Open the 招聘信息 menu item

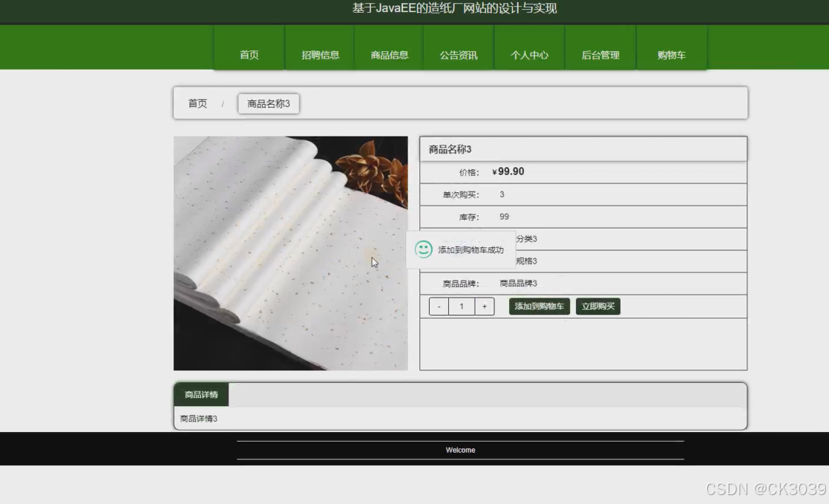[x=321, y=55]
